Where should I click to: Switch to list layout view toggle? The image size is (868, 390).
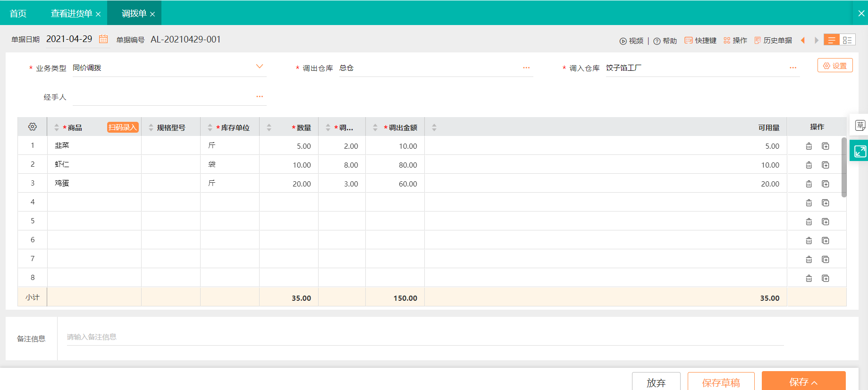click(x=831, y=40)
